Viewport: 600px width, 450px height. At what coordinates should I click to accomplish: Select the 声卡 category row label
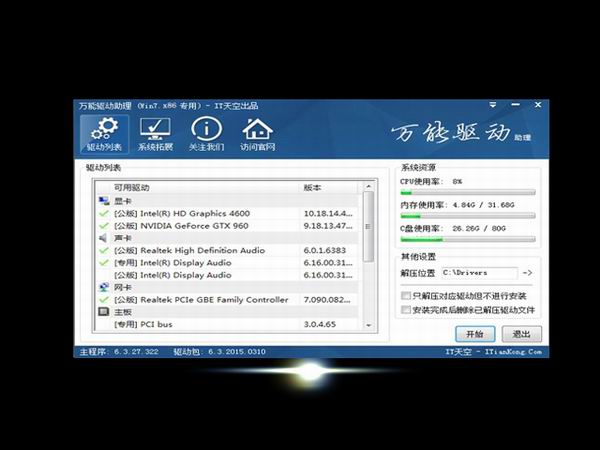point(123,238)
